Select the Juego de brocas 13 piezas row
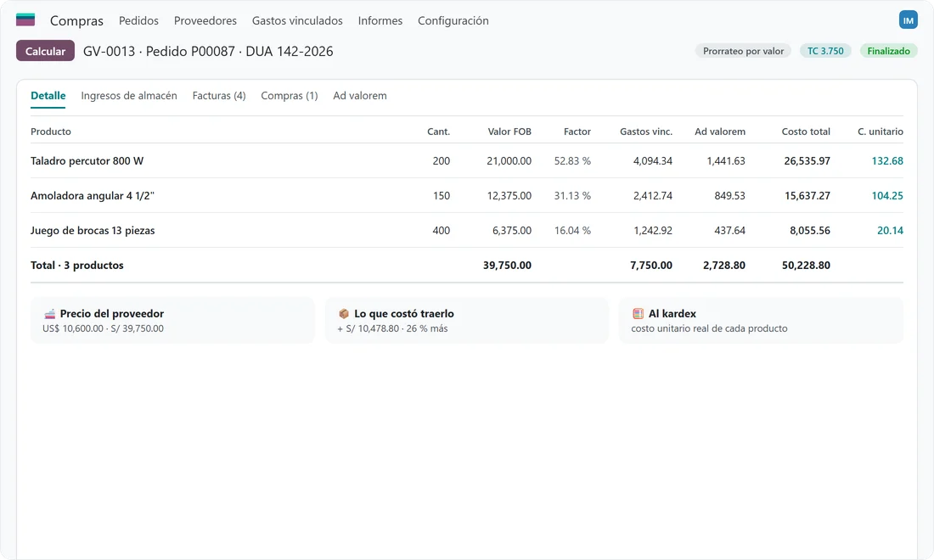 467,230
